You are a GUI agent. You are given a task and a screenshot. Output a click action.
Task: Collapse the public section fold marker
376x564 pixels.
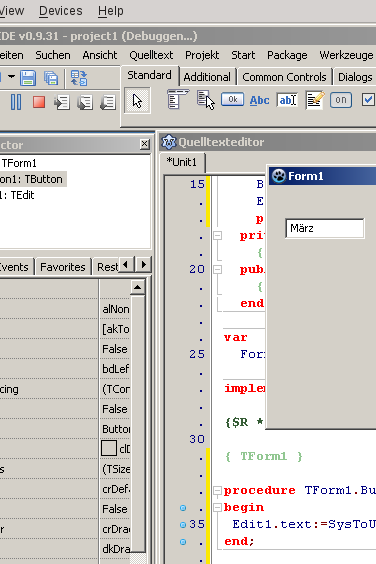(217, 269)
